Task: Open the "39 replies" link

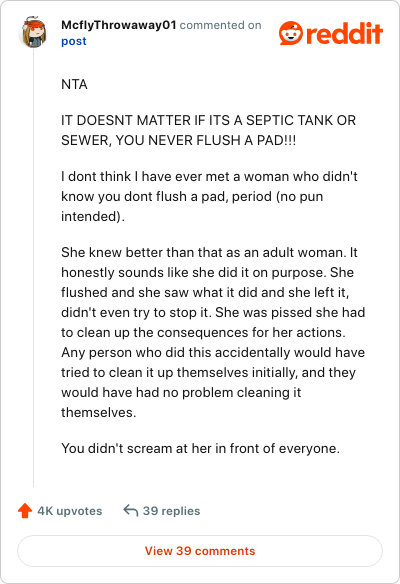Action: (171, 511)
